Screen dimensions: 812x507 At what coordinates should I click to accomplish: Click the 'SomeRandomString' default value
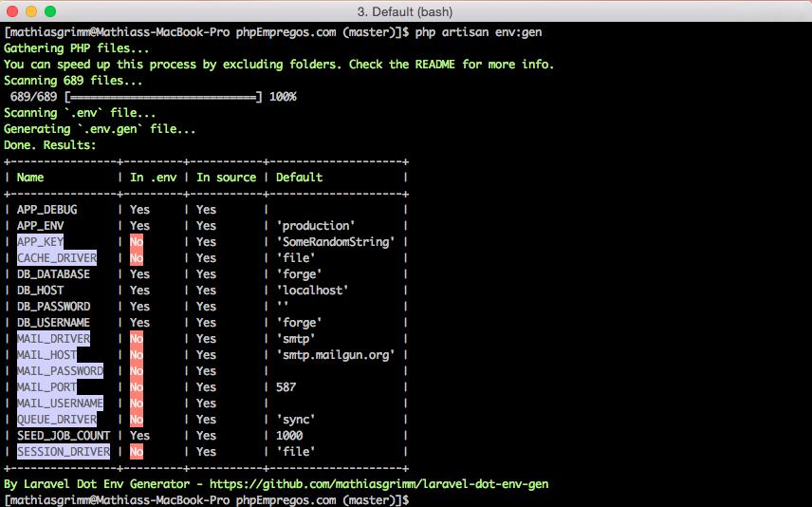coord(336,241)
